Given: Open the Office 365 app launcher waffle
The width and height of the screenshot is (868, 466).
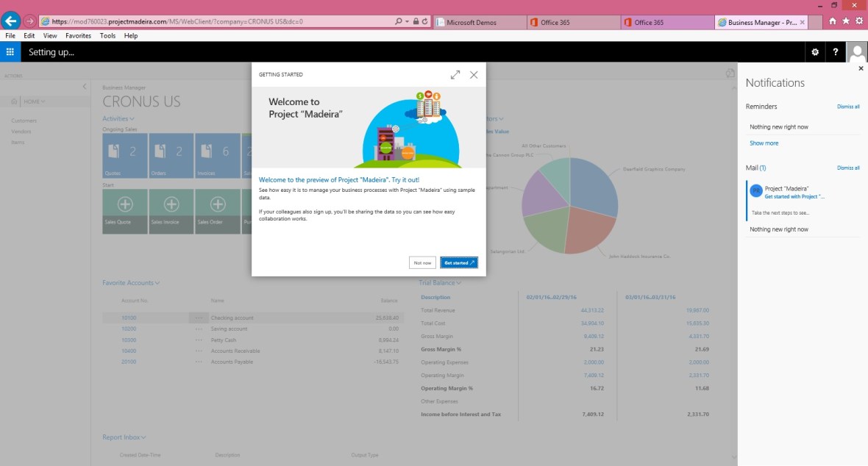Looking at the screenshot, I should click(x=10, y=52).
